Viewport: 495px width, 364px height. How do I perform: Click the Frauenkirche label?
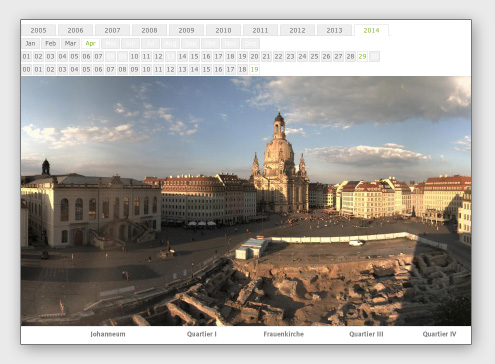point(284,334)
